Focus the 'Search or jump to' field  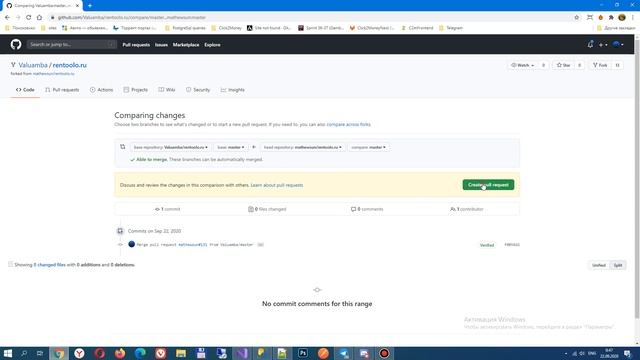point(71,44)
